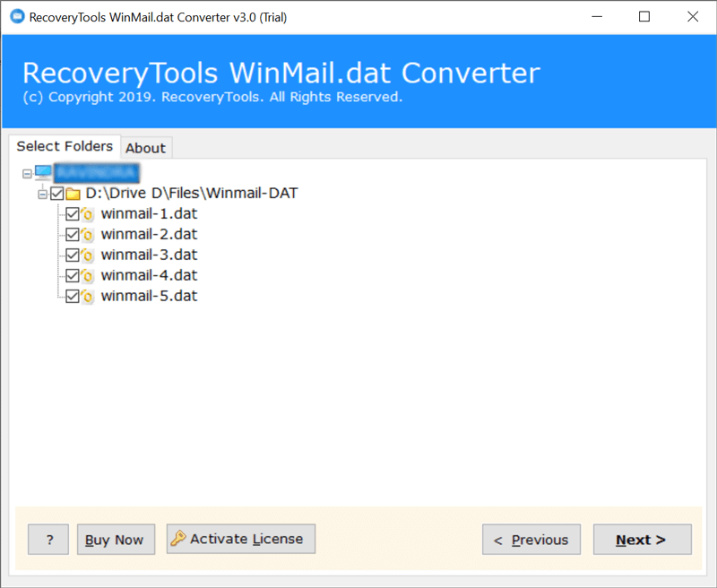The image size is (717, 588).
Task: Select the winmail-4.dat file name
Action: [x=149, y=276]
